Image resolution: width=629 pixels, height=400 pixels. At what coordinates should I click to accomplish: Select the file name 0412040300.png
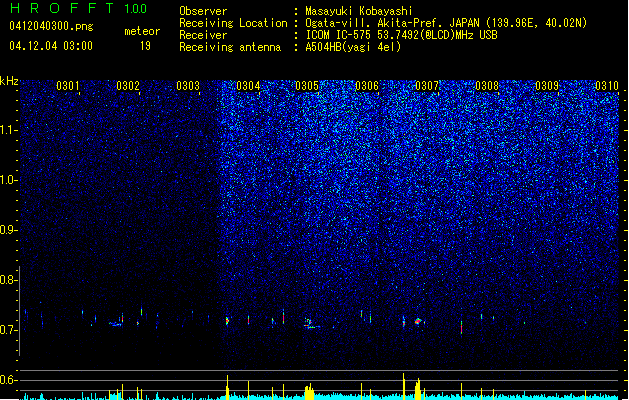click(x=51, y=26)
